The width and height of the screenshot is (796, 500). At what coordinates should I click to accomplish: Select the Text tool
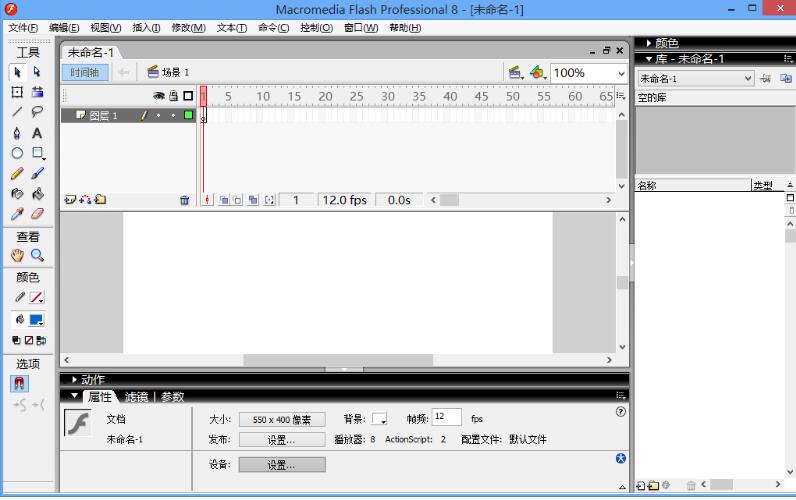click(x=37, y=133)
